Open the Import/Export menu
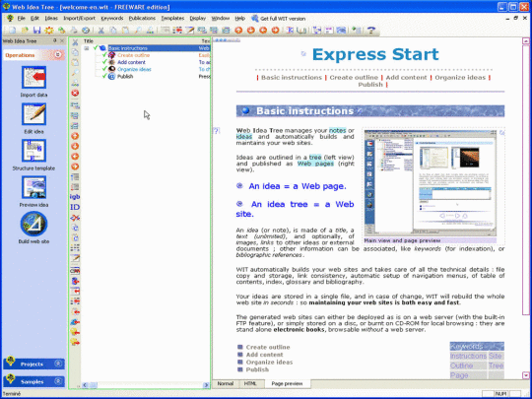 [80, 19]
